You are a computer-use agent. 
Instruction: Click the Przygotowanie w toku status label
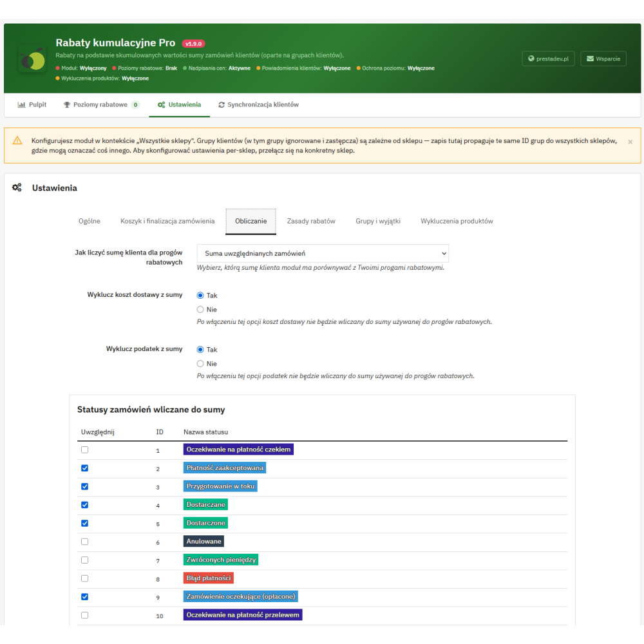pyautogui.click(x=220, y=486)
